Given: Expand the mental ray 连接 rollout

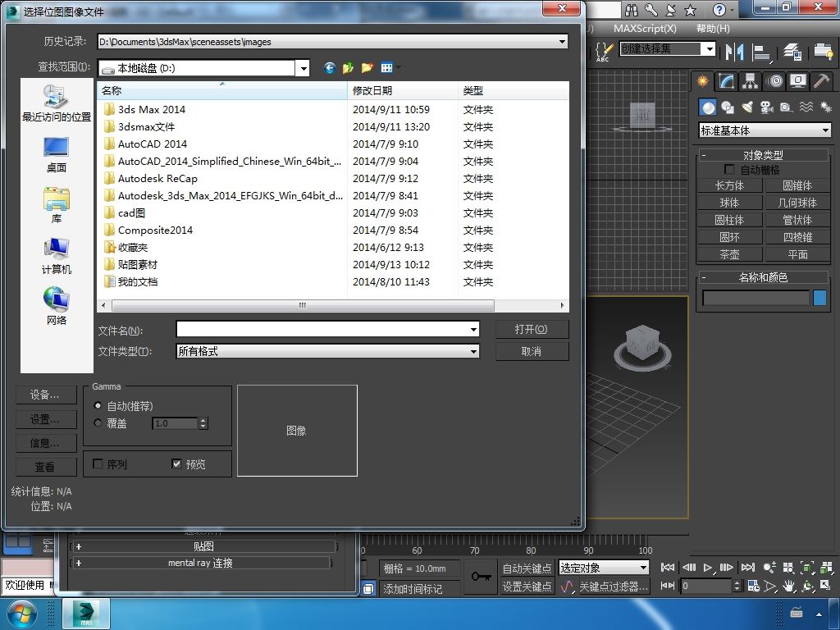Looking at the screenshot, I should pyautogui.click(x=201, y=563).
